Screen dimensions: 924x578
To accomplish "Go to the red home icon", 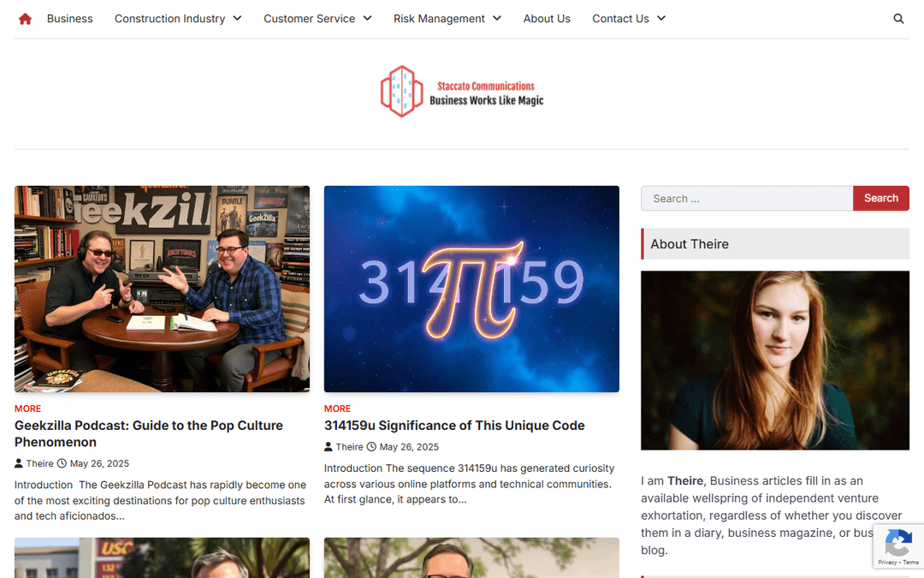I will point(25,19).
